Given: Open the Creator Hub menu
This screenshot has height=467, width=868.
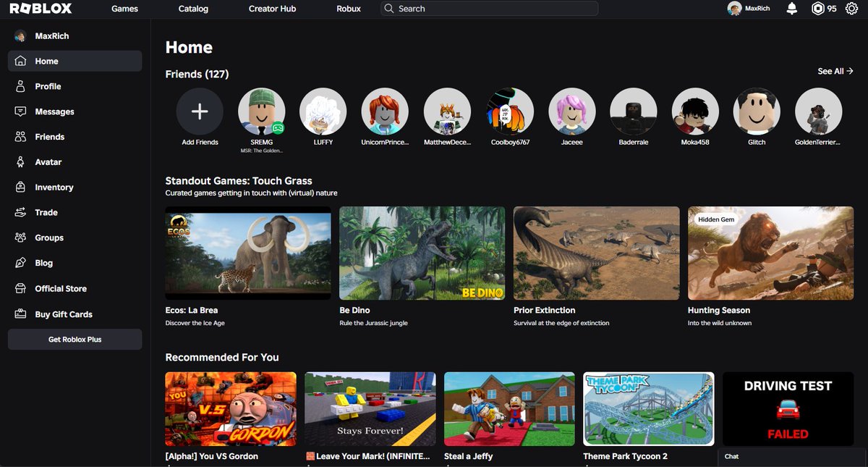Looking at the screenshot, I should pos(272,9).
